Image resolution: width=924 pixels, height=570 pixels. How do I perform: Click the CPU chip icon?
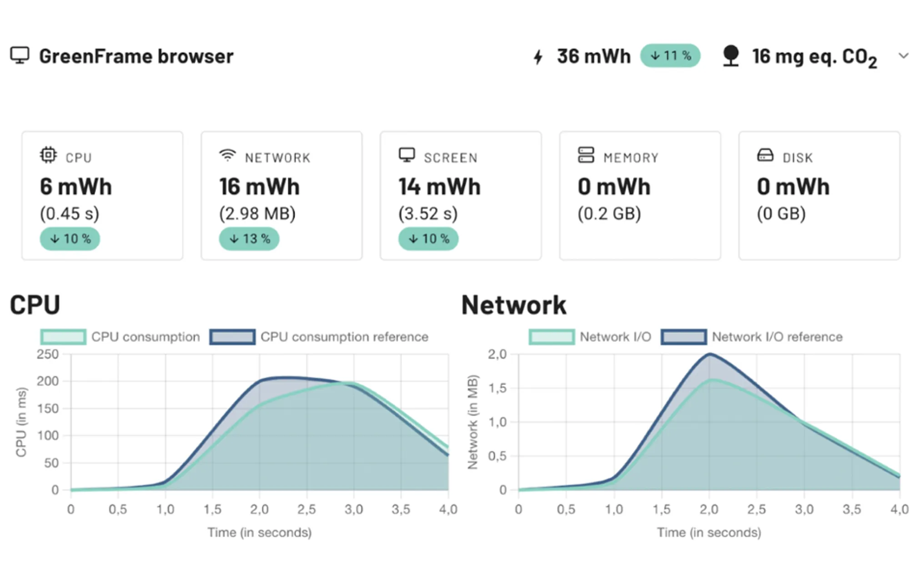[48, 155]
